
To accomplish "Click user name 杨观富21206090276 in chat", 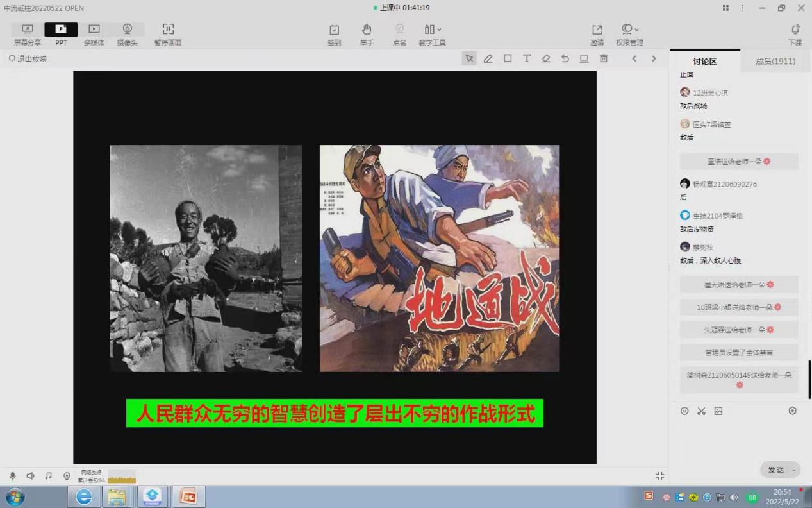I will [x=724, y=184].
